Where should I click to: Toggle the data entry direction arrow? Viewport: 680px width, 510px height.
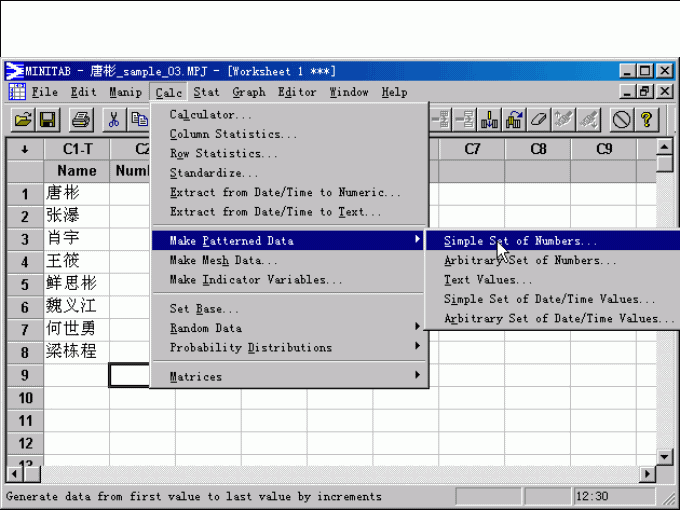point(24,149)
